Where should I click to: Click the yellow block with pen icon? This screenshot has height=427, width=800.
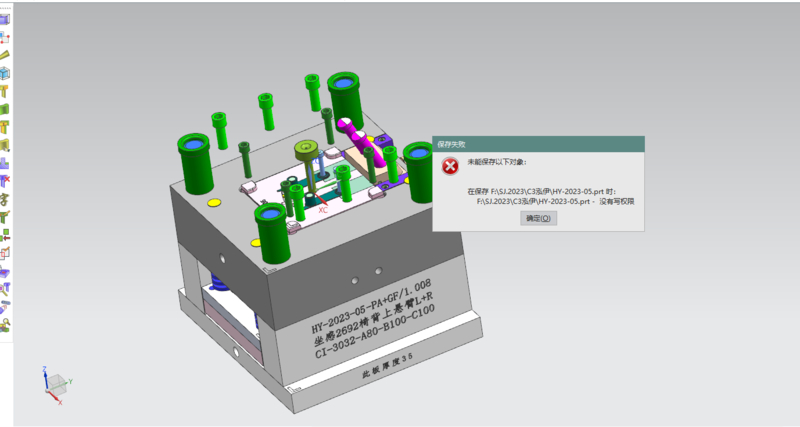tap(5, 145)
